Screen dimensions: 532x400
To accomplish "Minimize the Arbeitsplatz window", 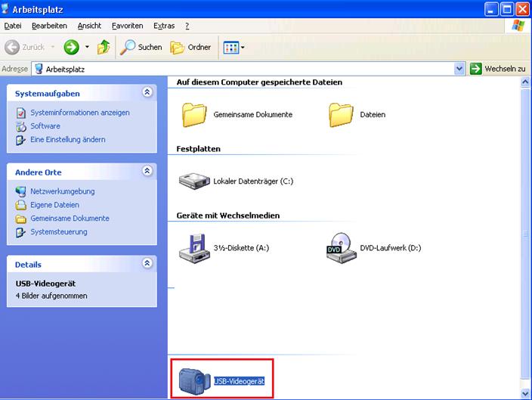I will [x=491, y=9].
